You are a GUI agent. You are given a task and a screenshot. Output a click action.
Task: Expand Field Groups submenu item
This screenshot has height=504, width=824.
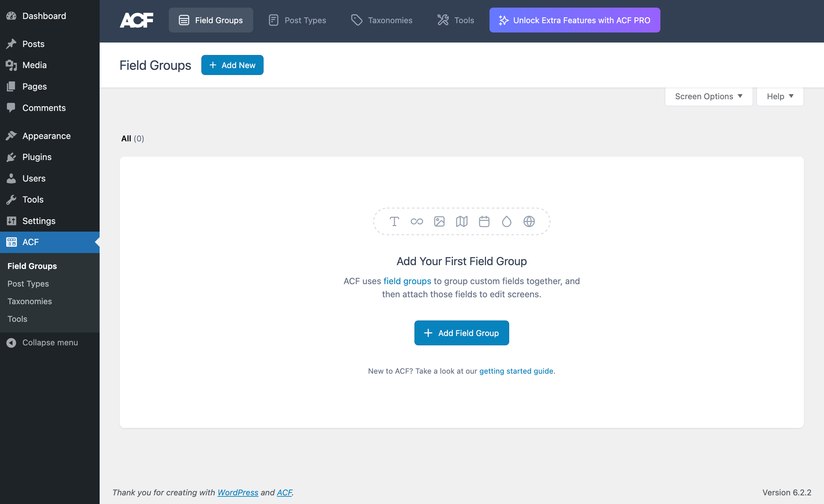click(x=32, y=265)
